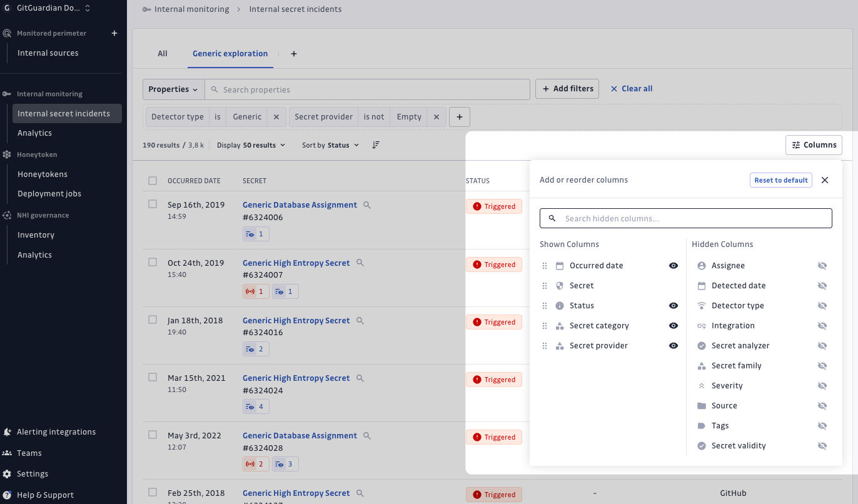
Task: Show the Assignee hidden column
Action: [x=822, y=266]
